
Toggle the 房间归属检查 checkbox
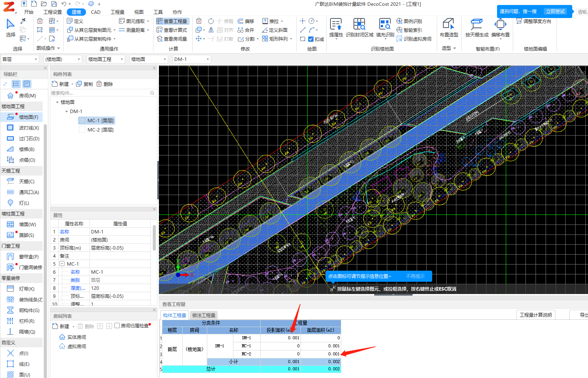click(117, 326)
